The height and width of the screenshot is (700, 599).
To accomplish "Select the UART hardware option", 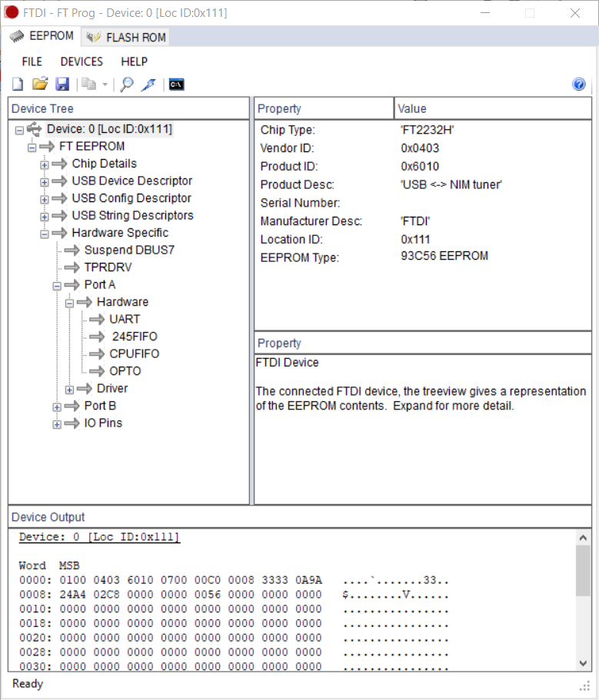I will pos(125,320).
